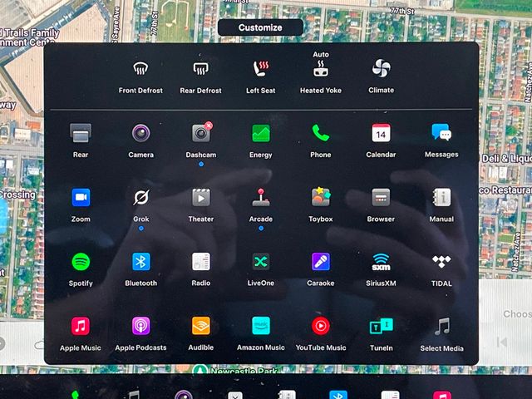Image resolution: width=532 pixels, height=399 pixels.
Task: Click the Customize header button
Action: (x=260, y=27)
